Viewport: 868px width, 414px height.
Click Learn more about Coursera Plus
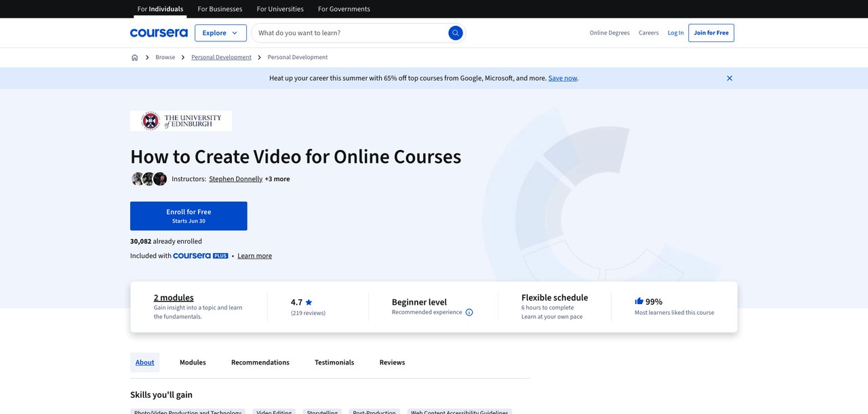(254, 256)
